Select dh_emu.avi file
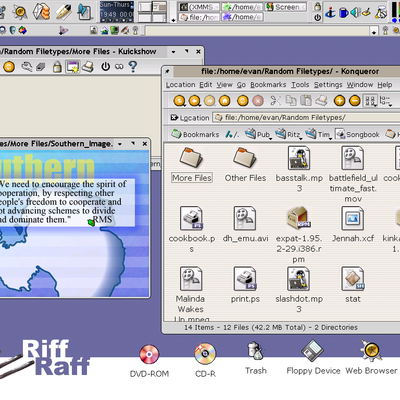400x400 pixels. (245, 225)
